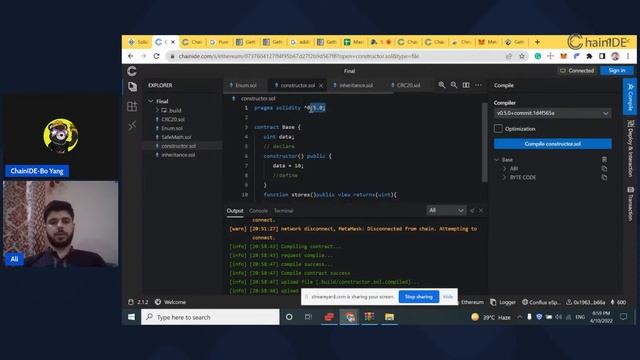Image resolution: width=640 pixels, height=360 pixels.
Task: Show hidden system tray icons chevron
Action: point(519,317)
